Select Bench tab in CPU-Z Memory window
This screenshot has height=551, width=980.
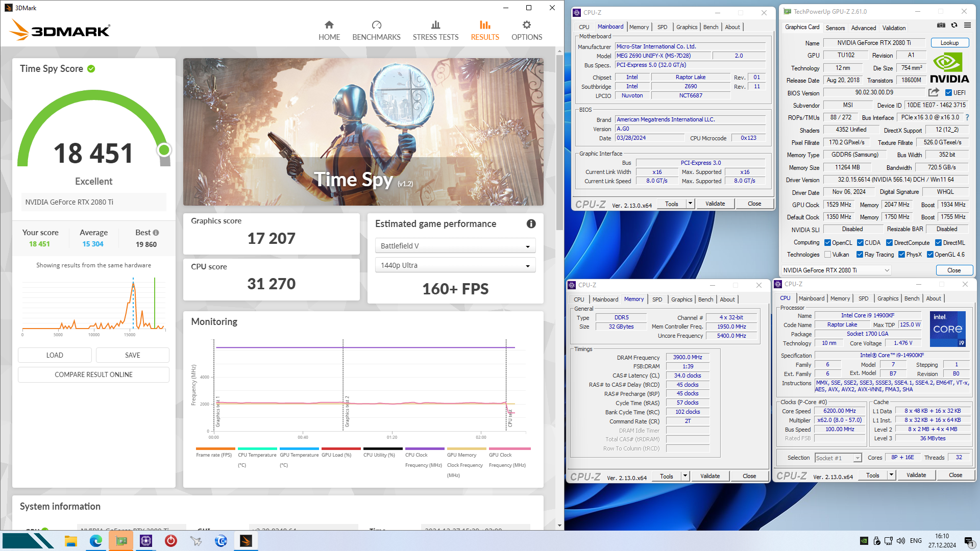[x=705, y=299]
